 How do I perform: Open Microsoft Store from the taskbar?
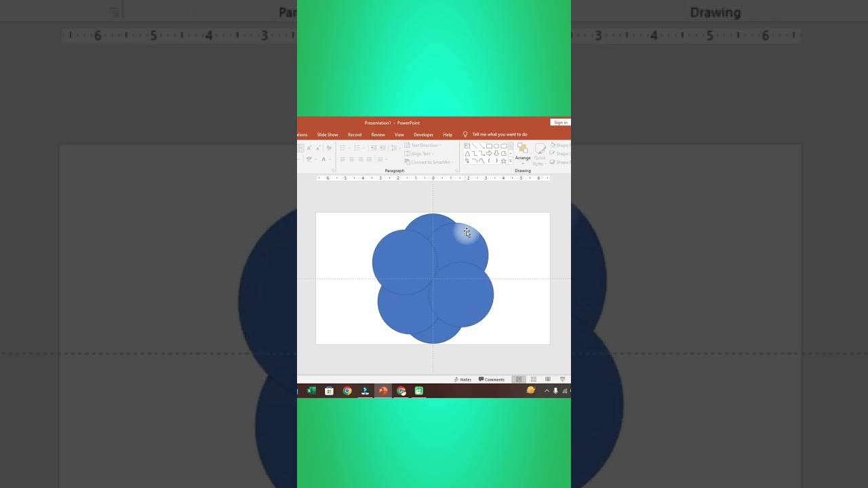(329, 390)
